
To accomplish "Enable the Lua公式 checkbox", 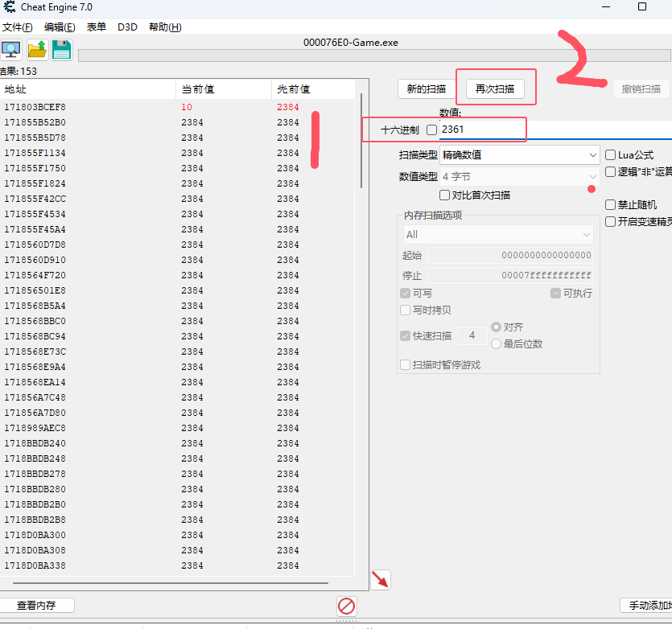I will [610, 154].
